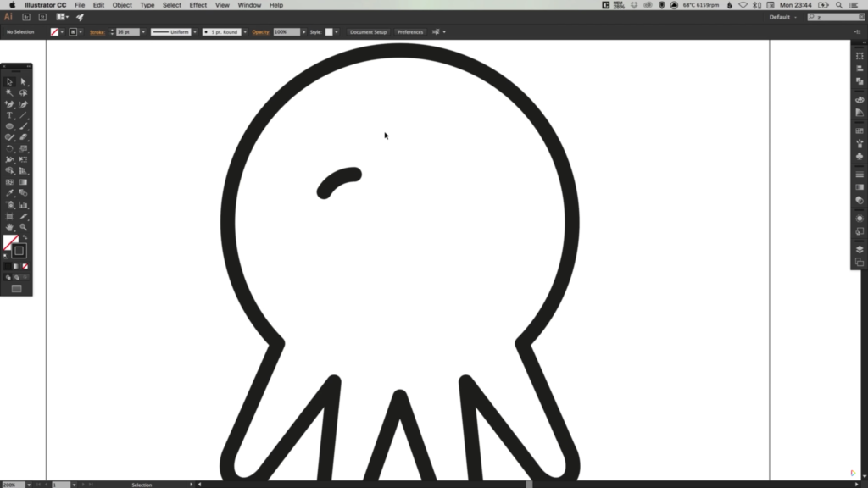Open the Window menu
Viewport: 868px width, 488px height.
248,5
